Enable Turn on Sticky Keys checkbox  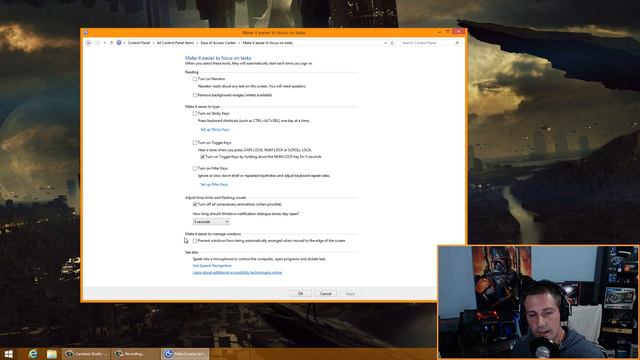[x=195, y=113]
